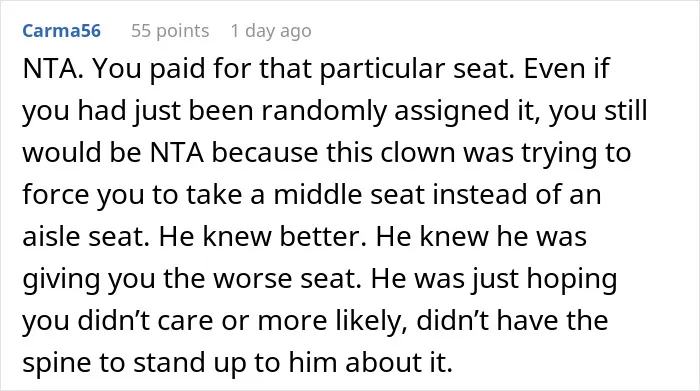Click the second 'NTA' after 'would be'
The width and height of the screenshot is (700, 391).
(177, 153)
